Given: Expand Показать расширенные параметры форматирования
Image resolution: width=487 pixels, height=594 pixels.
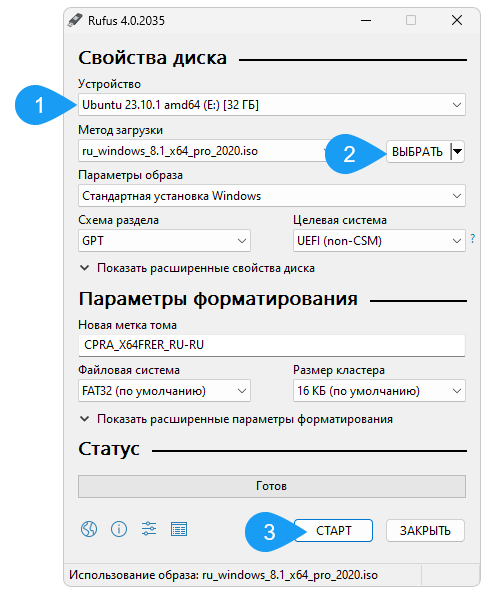Looking at the screenshot, I should click(237, 419).
